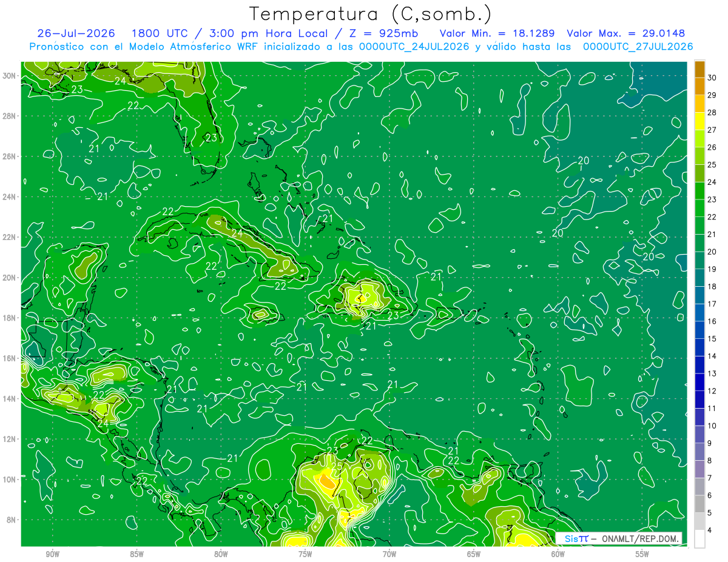The height and width of the screenshot is (562, 728).
Task: Click color bar segment between 29 and 30
Action: pyautogui.click(x=700, y=87)
